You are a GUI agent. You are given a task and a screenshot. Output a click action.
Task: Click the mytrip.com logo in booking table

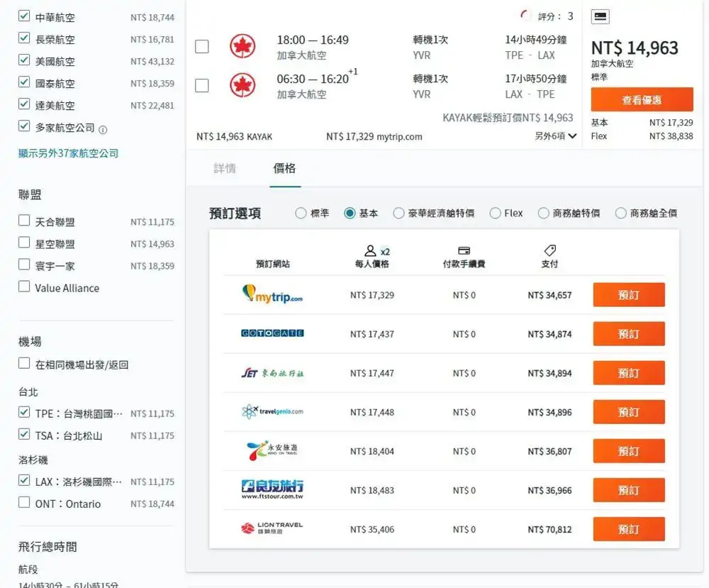[x=272, y=294]
